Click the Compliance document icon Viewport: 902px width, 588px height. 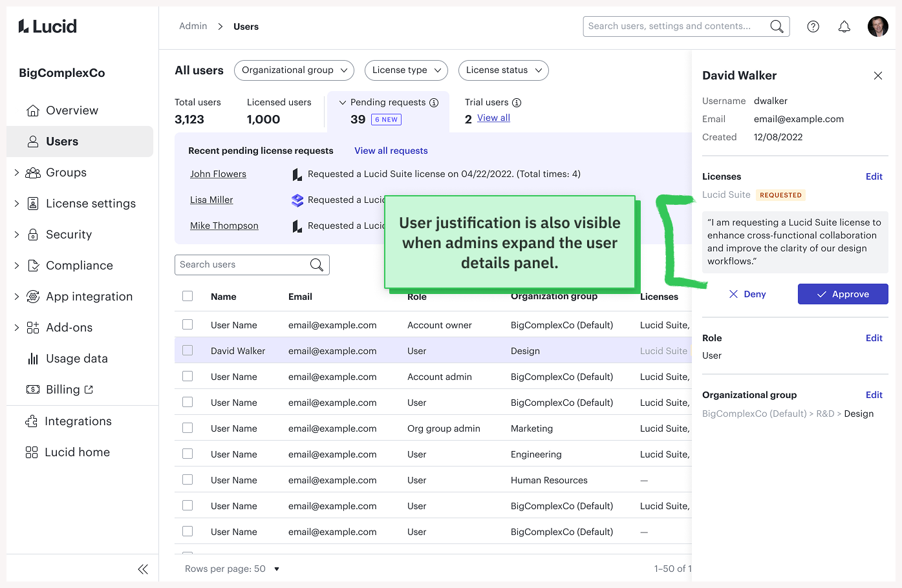(33, 266)
